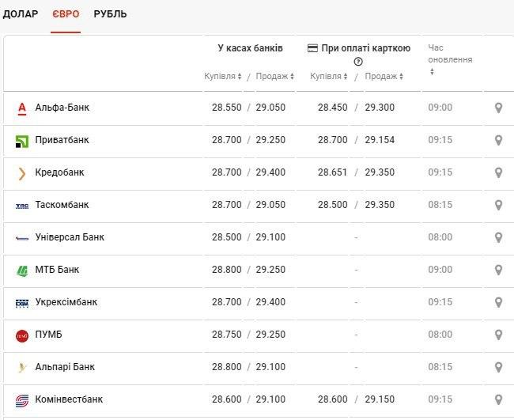Click the Kredobank logo icon
Viewport: 514px width, 420px height.
pyautogui.click(x=22, y=172)
